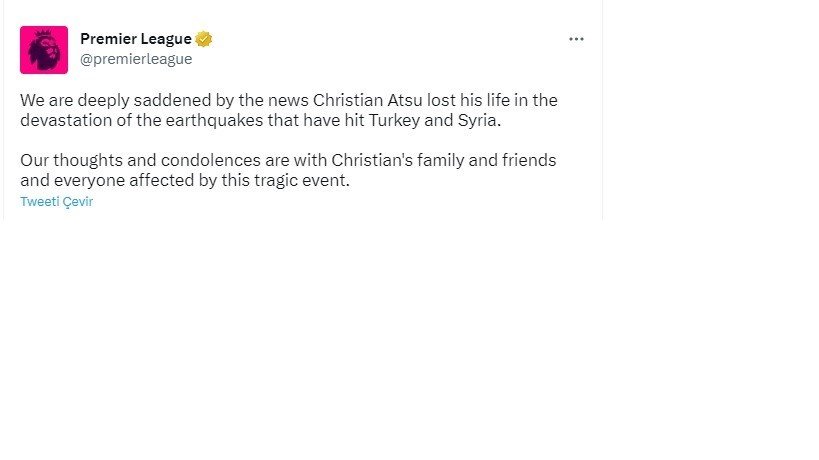The width and height of the screenshot is (819, 460).
Task: Click the phrase "everyone affected"
Action: [x=113, y=182]
